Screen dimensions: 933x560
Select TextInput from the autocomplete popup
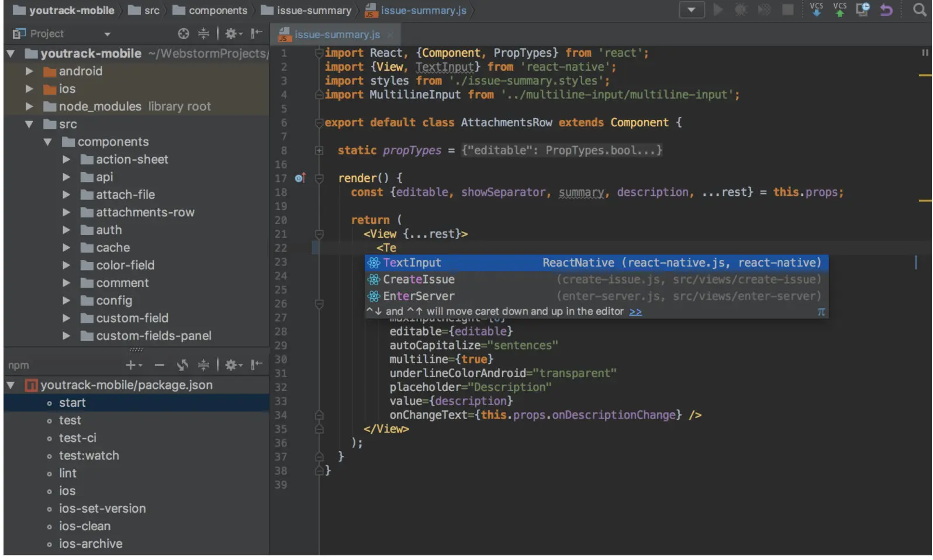412,263
